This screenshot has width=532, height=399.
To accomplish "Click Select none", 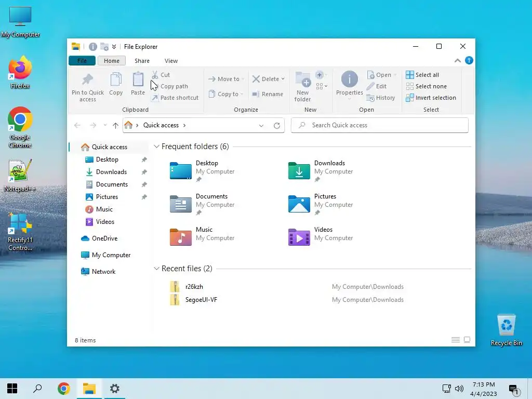I will tap(427, 86).
